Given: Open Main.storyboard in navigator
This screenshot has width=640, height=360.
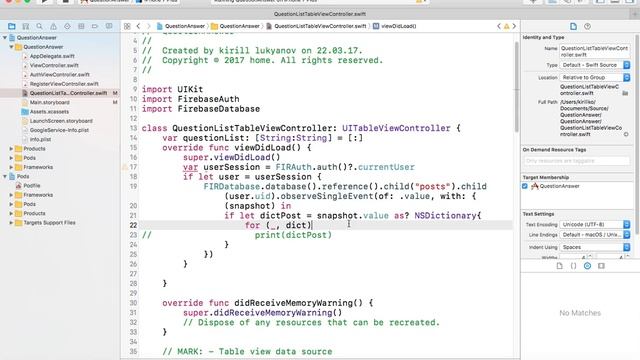Looking at the screenshot, I should point(49,102).
